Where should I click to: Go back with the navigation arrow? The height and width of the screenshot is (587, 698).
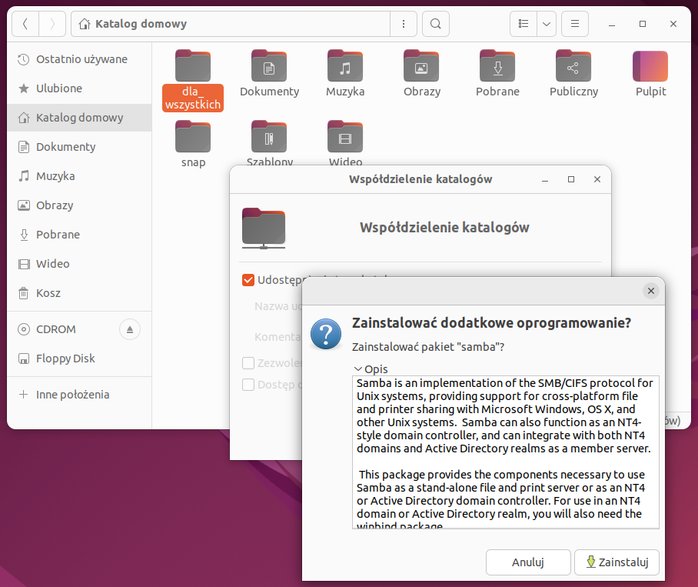tap(25, 24)
